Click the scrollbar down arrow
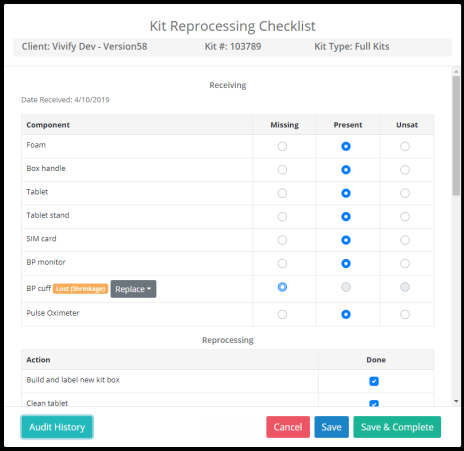 (x=456, y=401)
